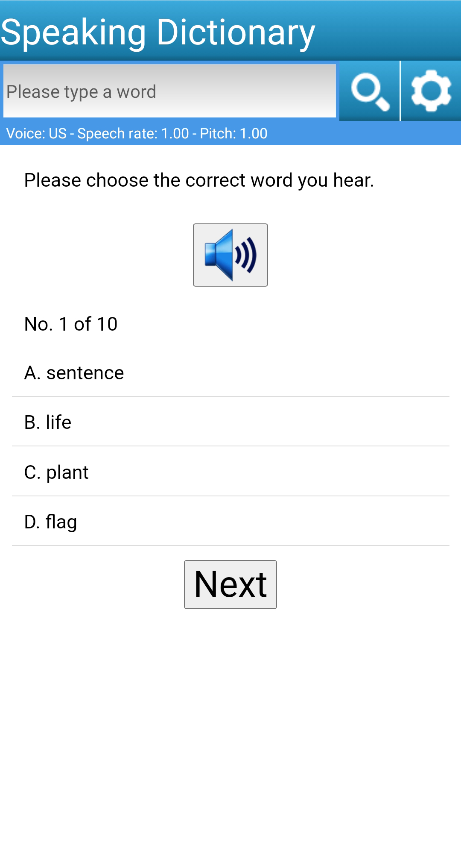
Task: Tap the "Pitch: 1.00" status text
Action: pos(233,134)
